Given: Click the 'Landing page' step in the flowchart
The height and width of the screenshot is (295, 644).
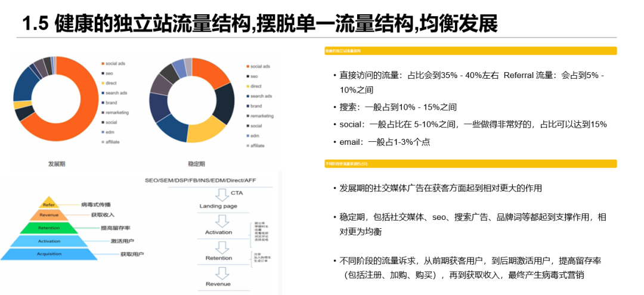Looking at the screenshot, I should (x=218, y=206).
